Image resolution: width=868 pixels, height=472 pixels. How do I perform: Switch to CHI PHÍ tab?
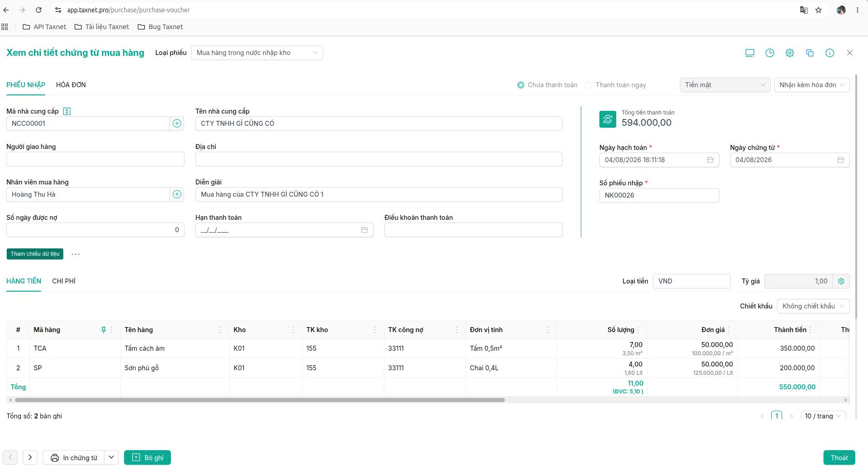pos(64,281)
